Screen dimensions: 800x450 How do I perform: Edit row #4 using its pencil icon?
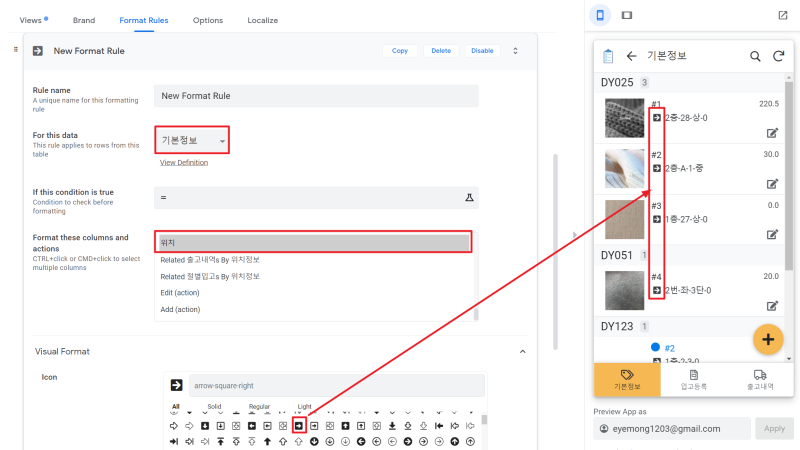click(x=772, y=306)
